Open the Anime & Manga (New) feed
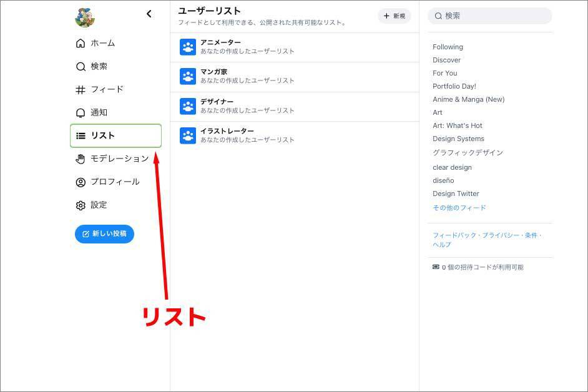Image resolution: width=588 pixels, height=392 pixels. [468, 99]
